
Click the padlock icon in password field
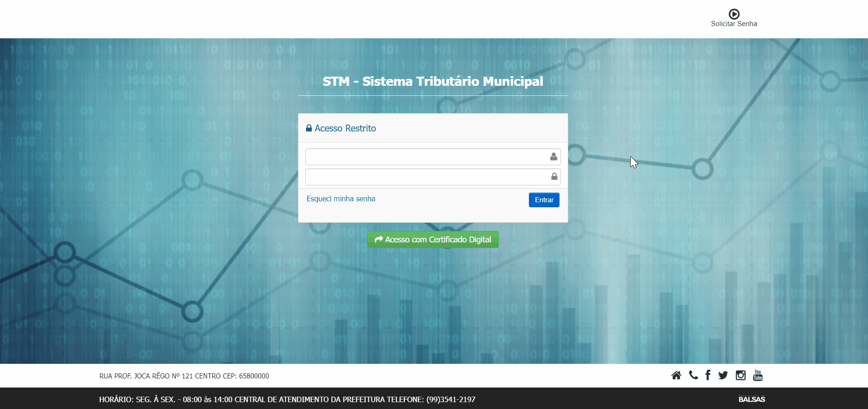(x=554, y=176)
